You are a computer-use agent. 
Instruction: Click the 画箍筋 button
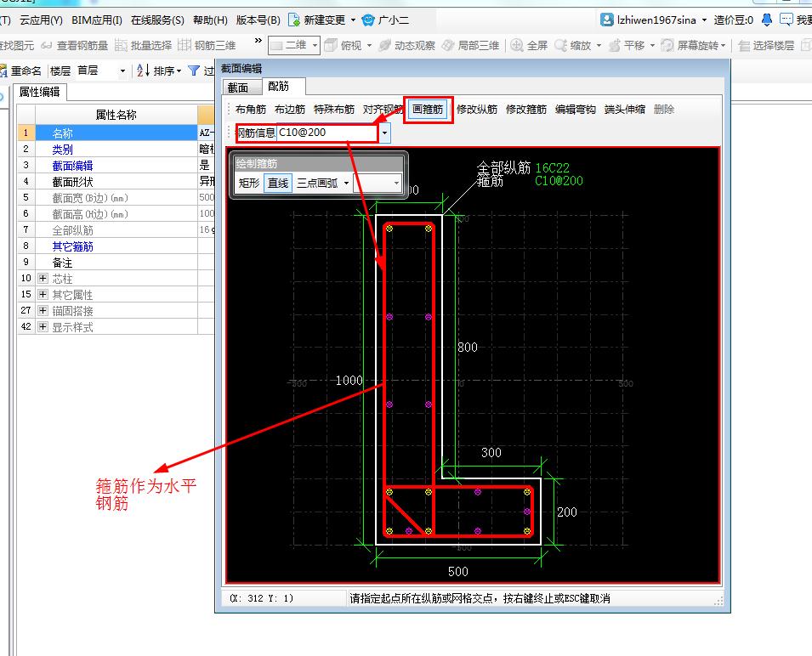[x=428, y=109]
